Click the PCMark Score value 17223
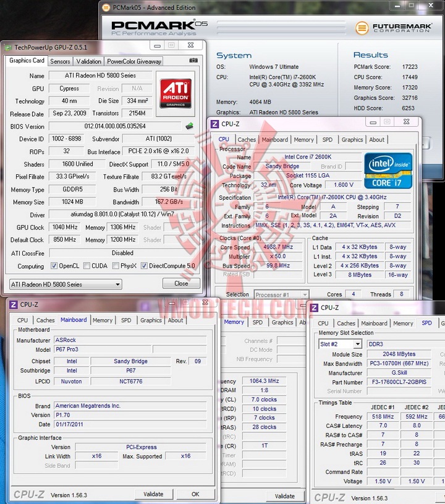This screenshot has height=504, width=445. coord(410,67)
